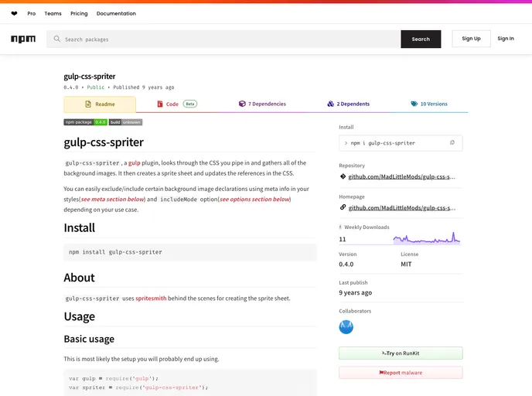
Task: Click the Dependencies cube icon
Action: [x=242, y=104]
